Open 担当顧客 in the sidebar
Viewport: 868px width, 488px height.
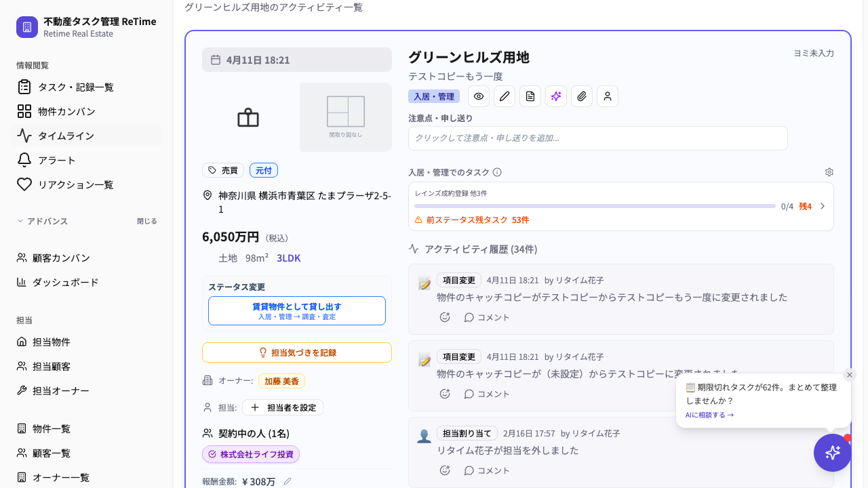[87, 366]
